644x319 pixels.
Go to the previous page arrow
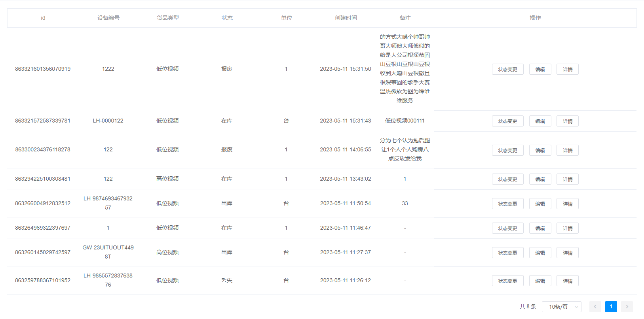pos(595,307)
